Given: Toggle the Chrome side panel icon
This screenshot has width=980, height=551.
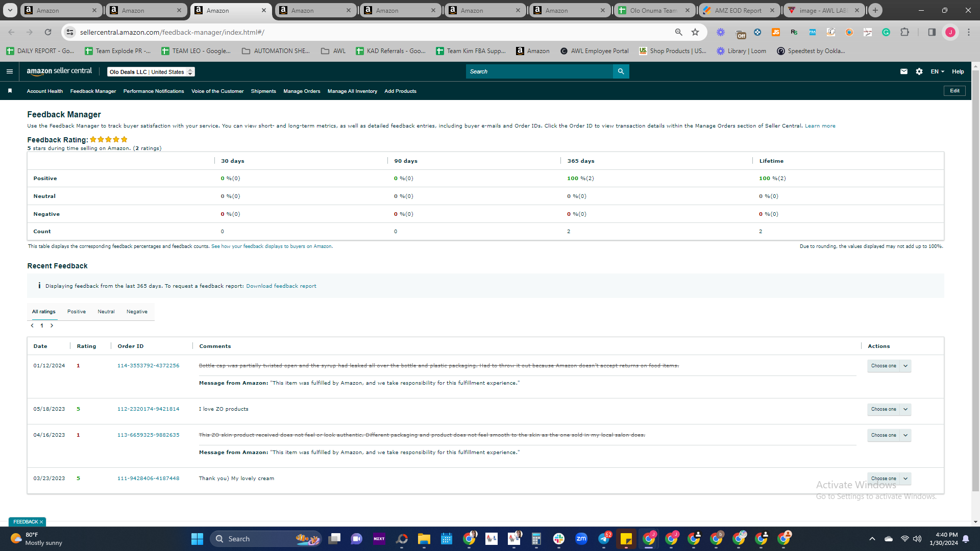Looking at the screenshot, I should pos(932,32).
